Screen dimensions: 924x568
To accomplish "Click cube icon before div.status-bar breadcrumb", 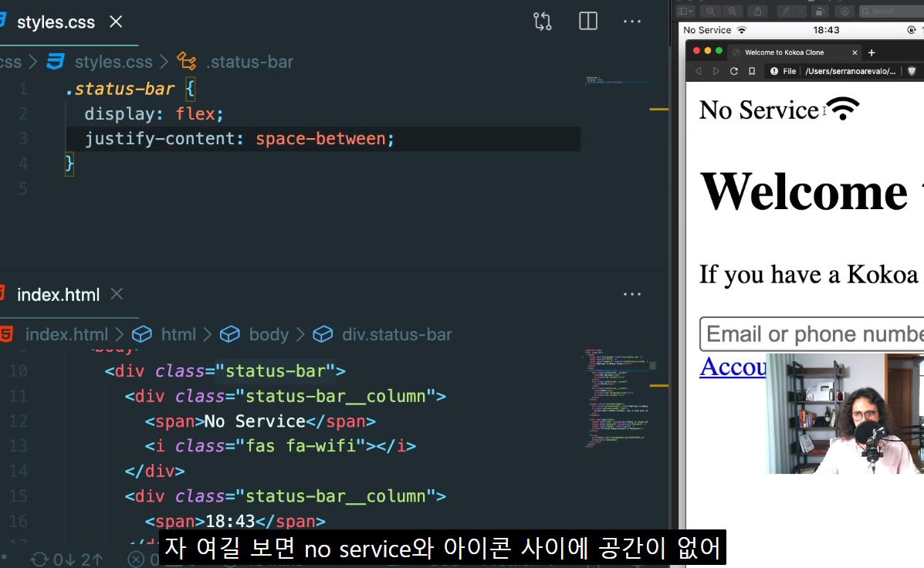I will (x=323, y=335).
